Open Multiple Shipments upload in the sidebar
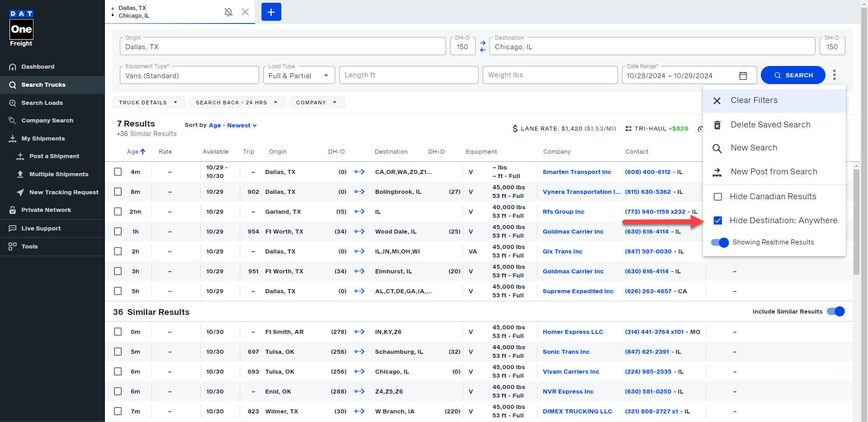This screenshot has width=868, height=422. point(52,174)
